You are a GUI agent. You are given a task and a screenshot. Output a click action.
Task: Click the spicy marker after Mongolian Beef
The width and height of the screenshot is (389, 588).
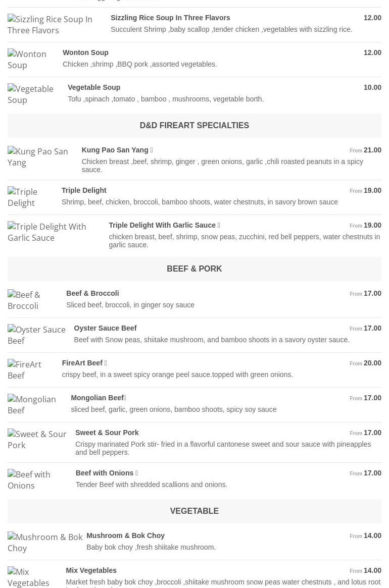click(x=125, y=398)
